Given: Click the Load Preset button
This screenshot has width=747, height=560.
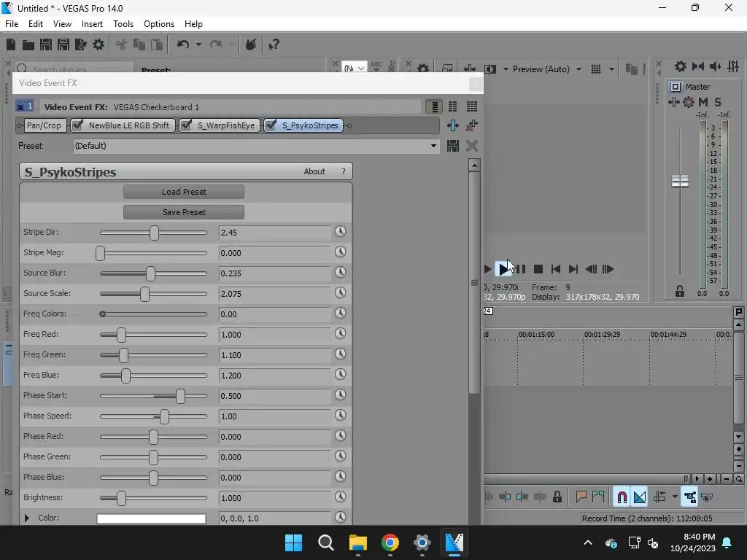Looking at the screenshot, I should 184,192.
